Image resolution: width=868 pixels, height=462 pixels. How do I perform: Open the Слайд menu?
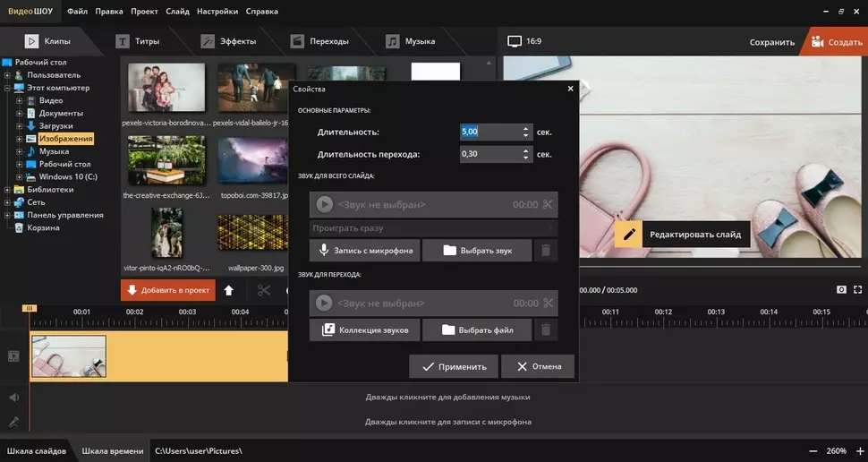click(177, 12)
